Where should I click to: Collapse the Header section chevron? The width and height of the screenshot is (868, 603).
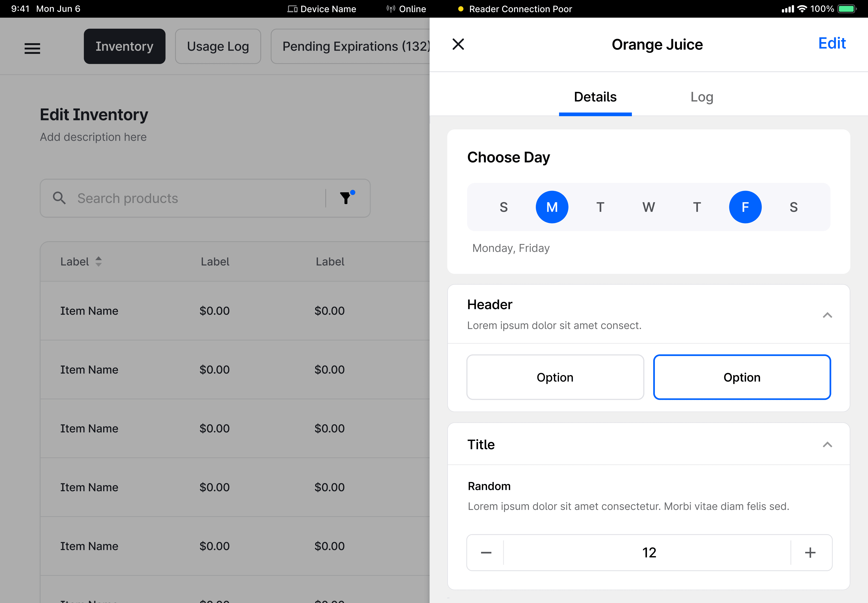pyautogui.click(x=827, y=315)
